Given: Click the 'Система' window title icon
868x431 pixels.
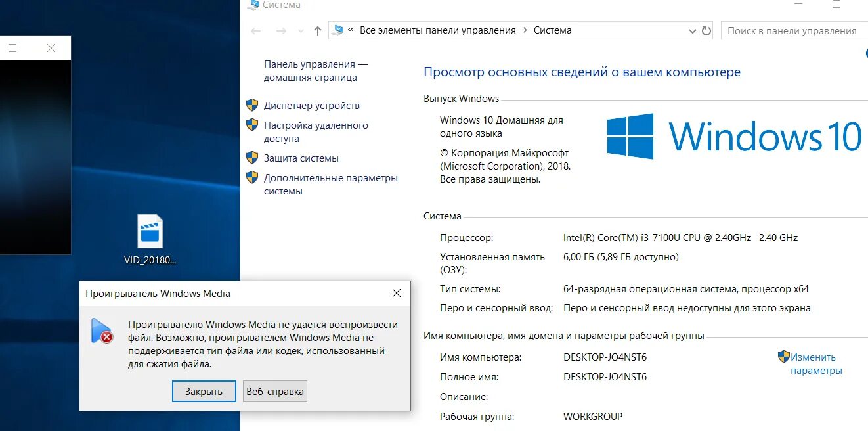Looking at the screenshot, I should [253, 5].
